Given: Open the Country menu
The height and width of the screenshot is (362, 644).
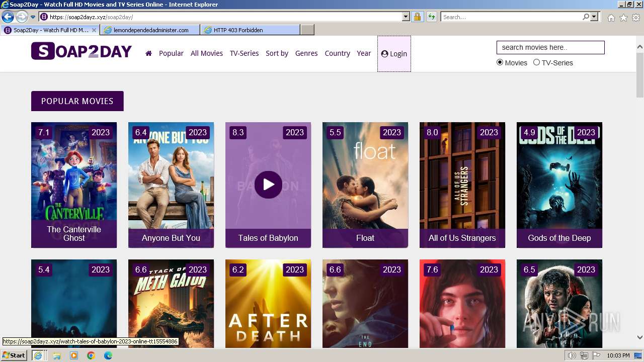Looking at the screenshot, I should (337, 53).
